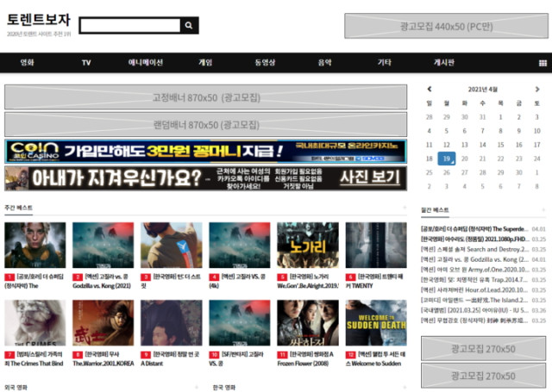Click the upper 광고모집 270x50 sidebar banner
This screenshot has height=392, width=552.
point(483,348)
